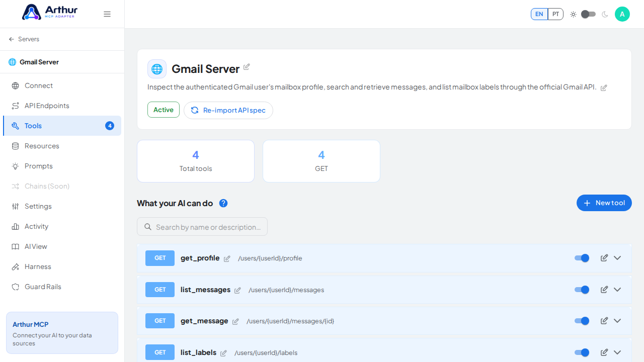
Task: Switch language to EN
Action: pos(539,14)
